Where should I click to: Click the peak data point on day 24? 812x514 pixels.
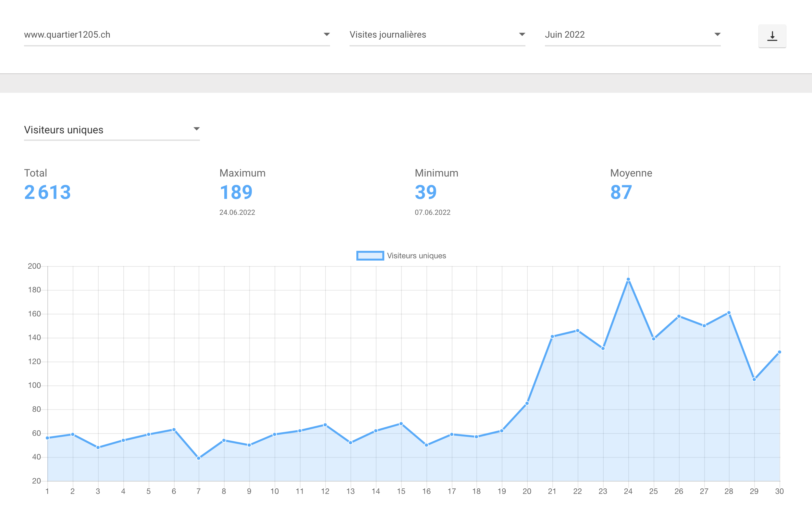click(628, 279)
